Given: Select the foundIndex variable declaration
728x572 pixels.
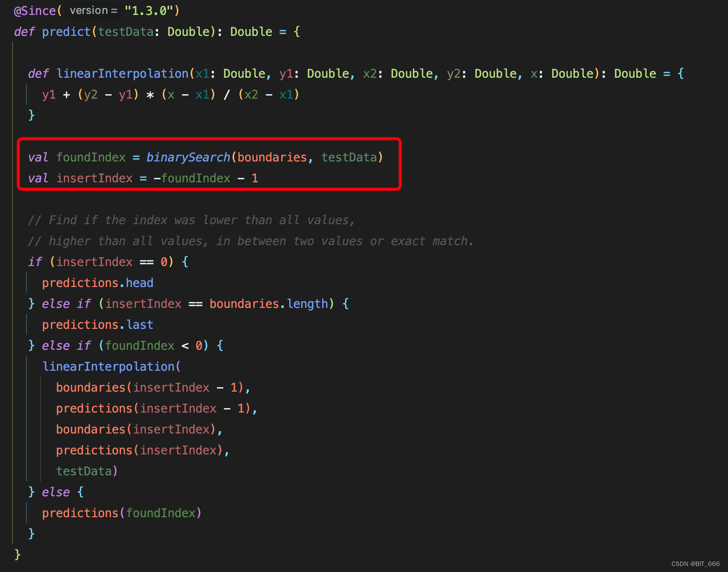Looking at the screenshot, I should click(91, 157).
